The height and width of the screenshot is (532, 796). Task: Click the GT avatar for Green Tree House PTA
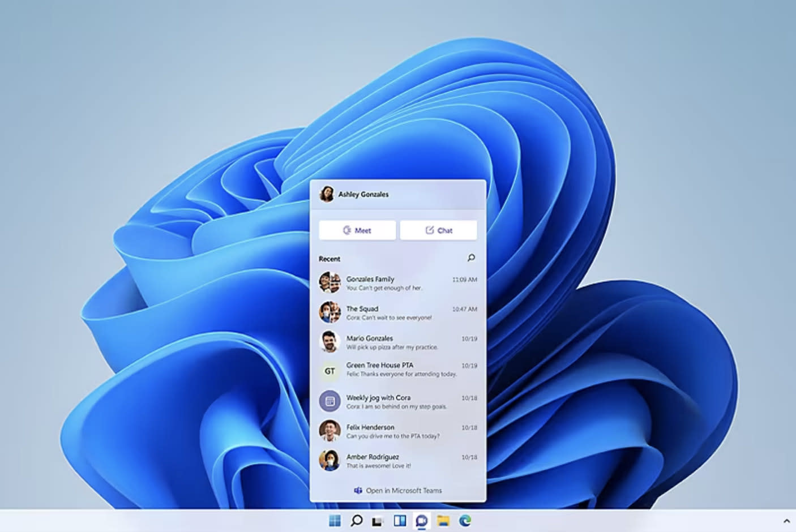pyautogui.click(x=329, y=371)
